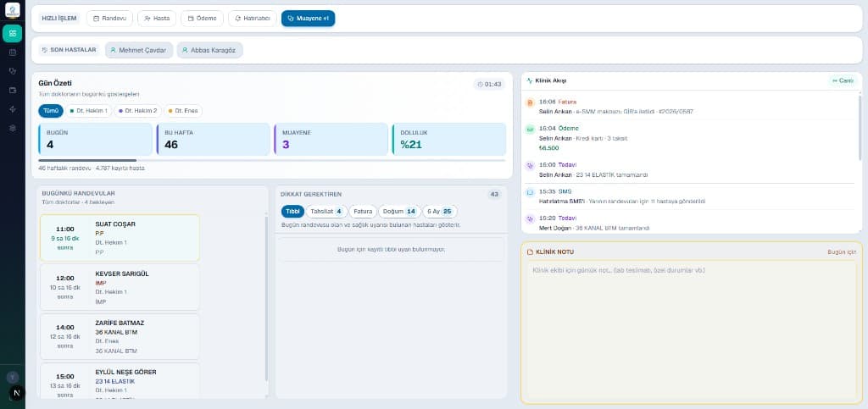Open the lightning bolt icon in sidebar
Image resolution: width=868 pixels, height=409 pixels.
tap(12, 109)
